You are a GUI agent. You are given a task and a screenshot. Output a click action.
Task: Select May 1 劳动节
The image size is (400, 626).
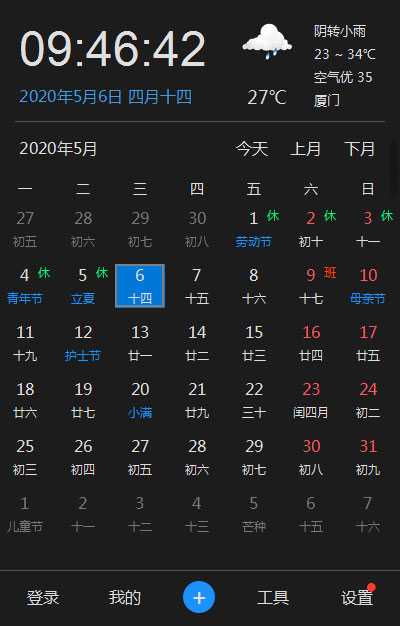pos(253,229)
